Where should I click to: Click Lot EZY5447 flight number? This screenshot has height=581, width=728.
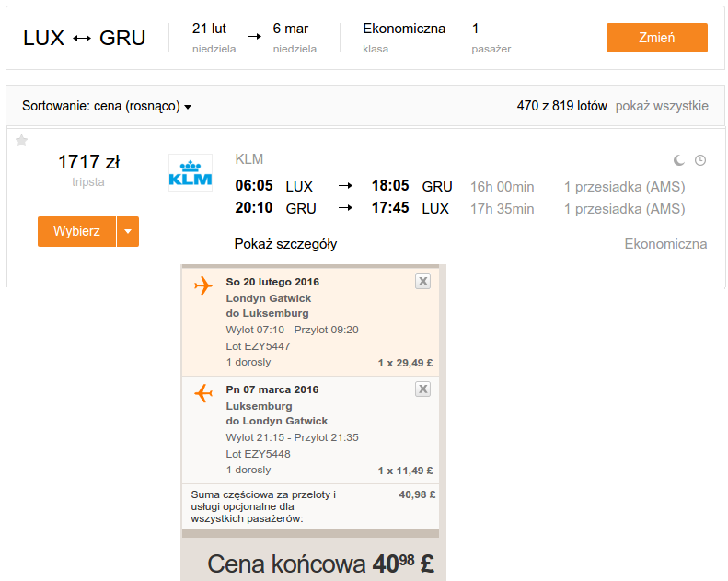tap(258, 346)
